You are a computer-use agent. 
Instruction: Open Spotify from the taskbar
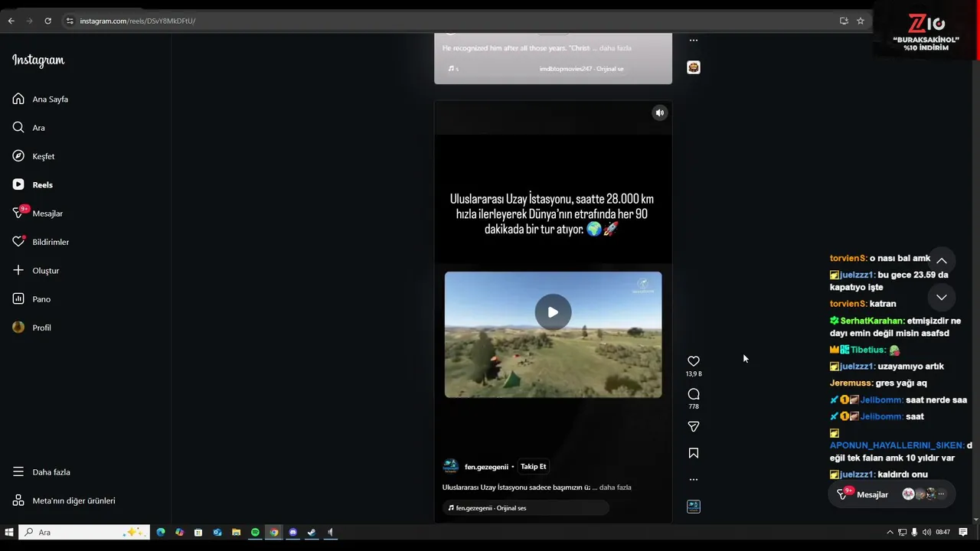(x=255, y=532)
